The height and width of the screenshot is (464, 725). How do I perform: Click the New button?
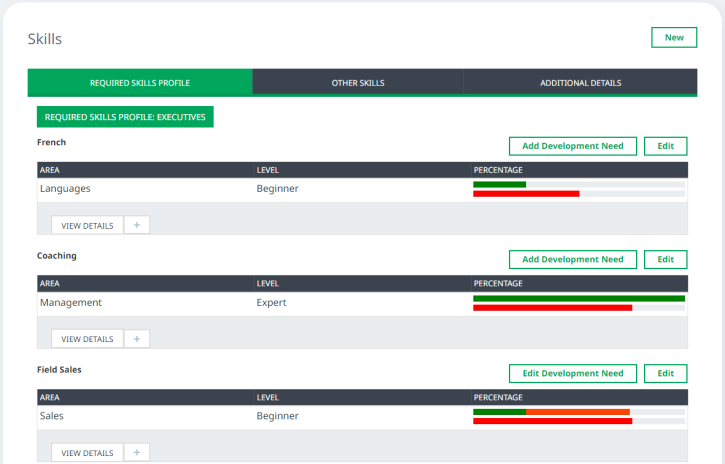pyautogui.click(x=674, y=38)
